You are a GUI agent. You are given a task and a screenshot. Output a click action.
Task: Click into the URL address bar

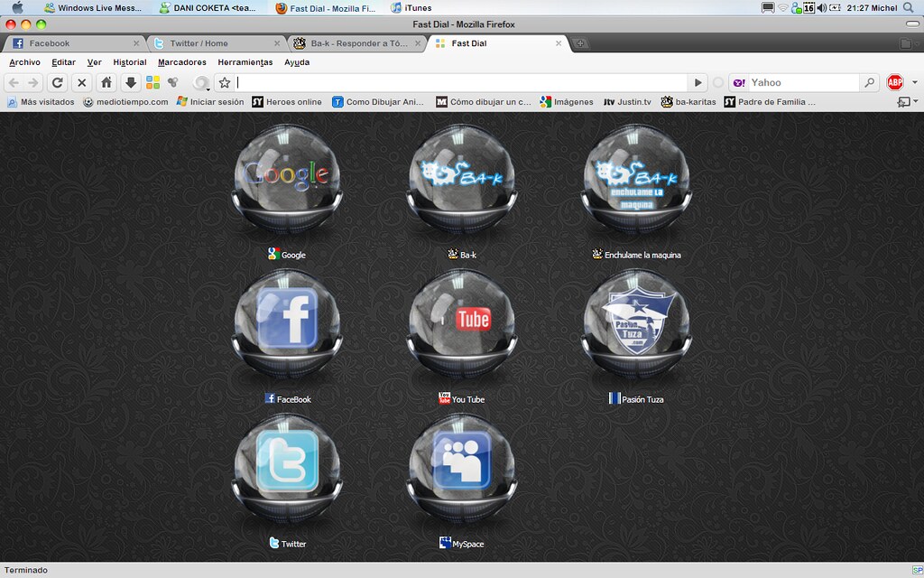click(460, 82)
